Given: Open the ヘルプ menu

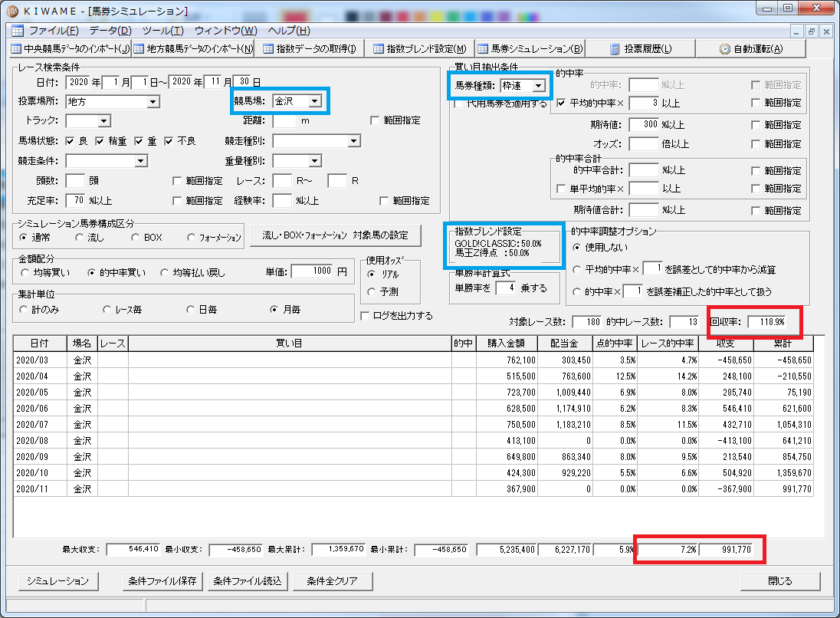Looking at the screenshot, I should click(289, 31).
